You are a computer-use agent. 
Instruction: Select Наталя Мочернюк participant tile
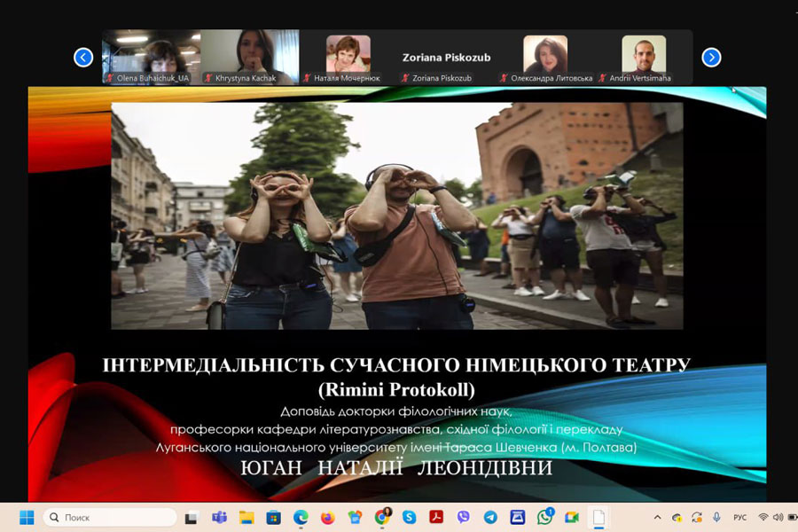coord(348,57)
